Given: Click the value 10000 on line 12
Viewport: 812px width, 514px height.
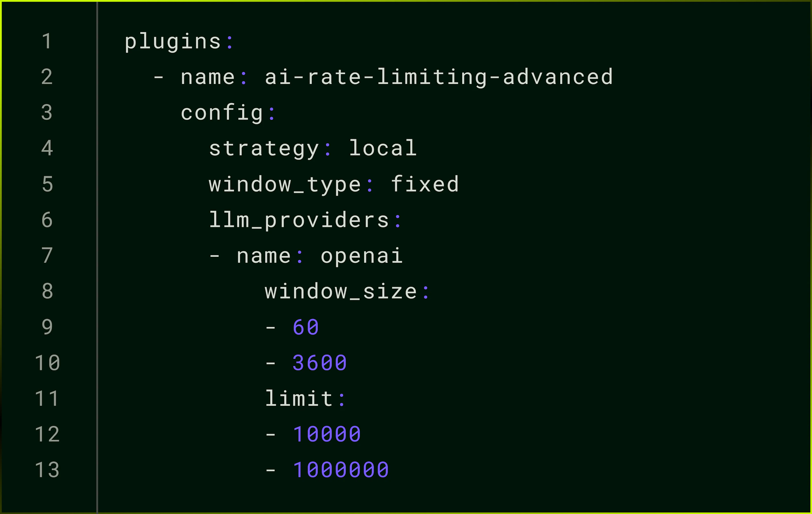Looking at the screenshot, I should pyautogui.click(x=327, y=434).
